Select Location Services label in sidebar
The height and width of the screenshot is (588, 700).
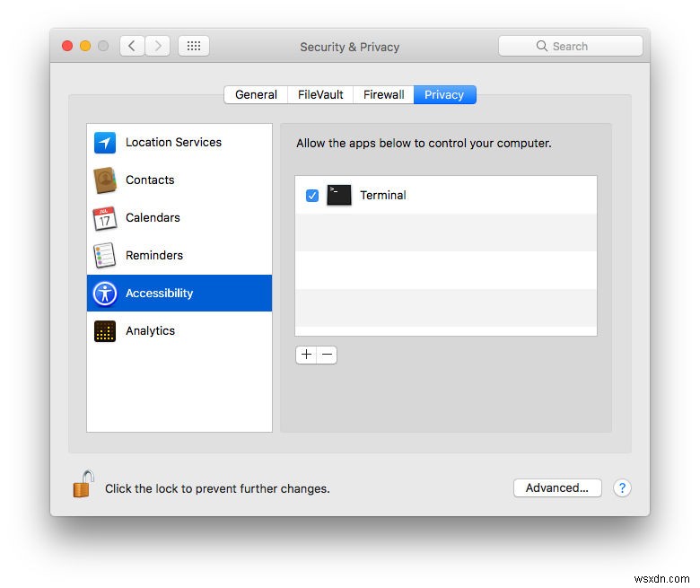pos(174,143)
